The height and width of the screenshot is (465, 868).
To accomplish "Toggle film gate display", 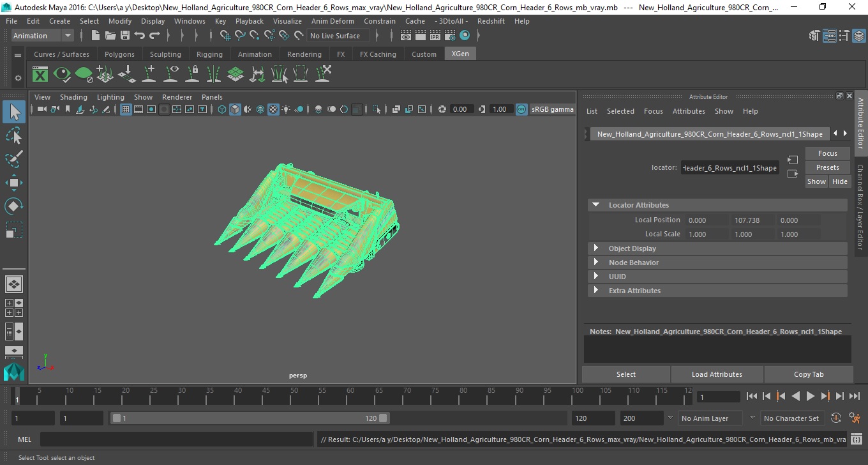I will (138, 109).
